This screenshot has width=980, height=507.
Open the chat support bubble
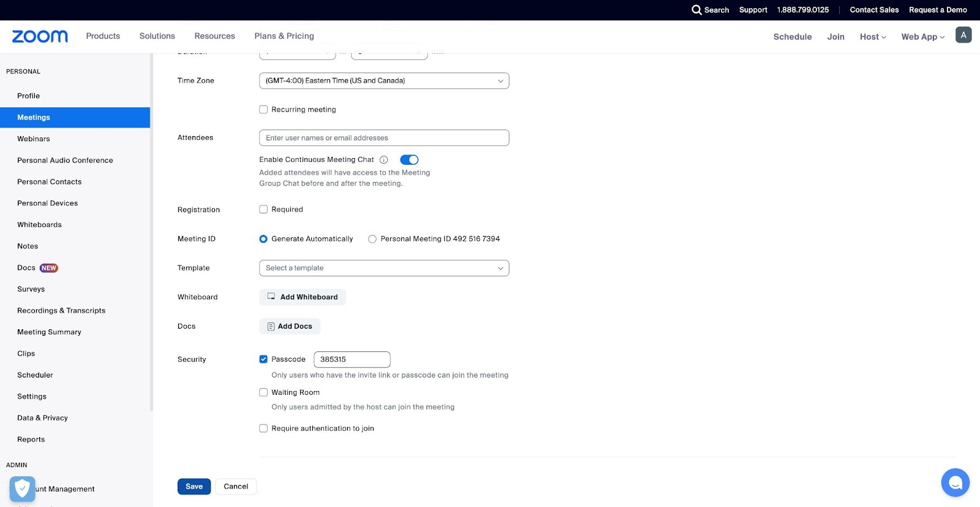[x=955, y=483]
